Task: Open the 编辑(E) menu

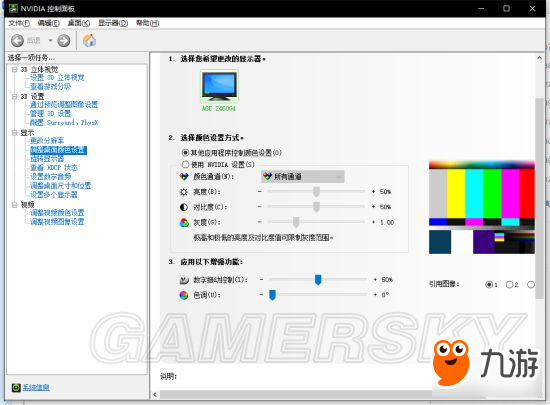Action: click(x=48, y=23)
